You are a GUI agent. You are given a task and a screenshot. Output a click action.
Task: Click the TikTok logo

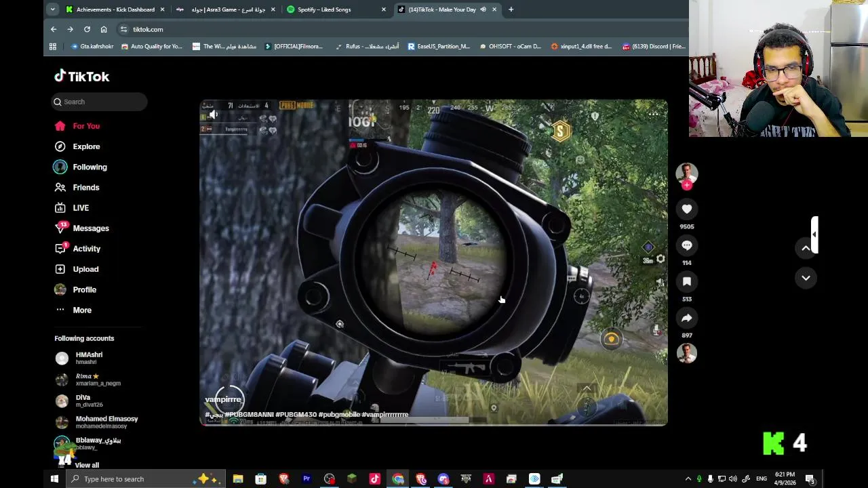[x=82, y=77]
